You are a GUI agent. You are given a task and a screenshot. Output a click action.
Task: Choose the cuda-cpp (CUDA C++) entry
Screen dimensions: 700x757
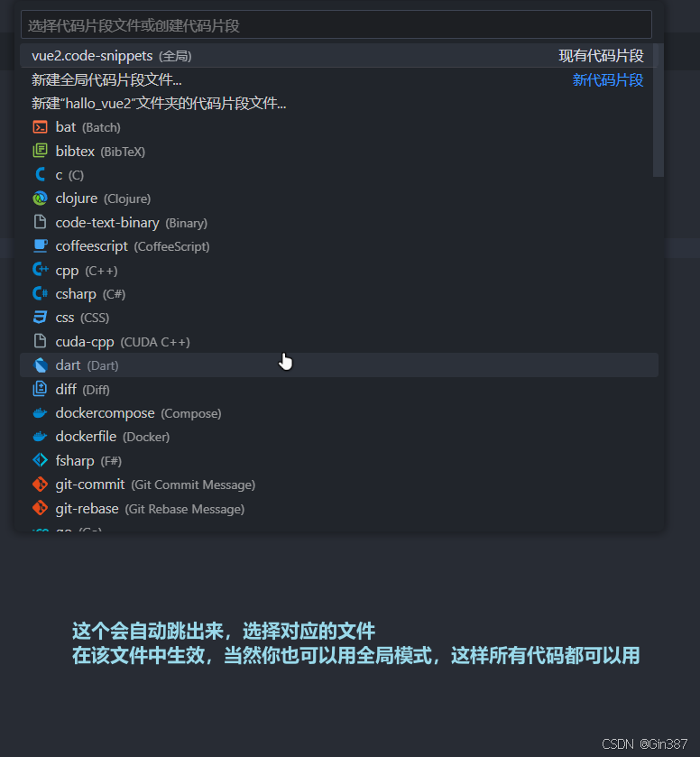(x=339, y=341)
